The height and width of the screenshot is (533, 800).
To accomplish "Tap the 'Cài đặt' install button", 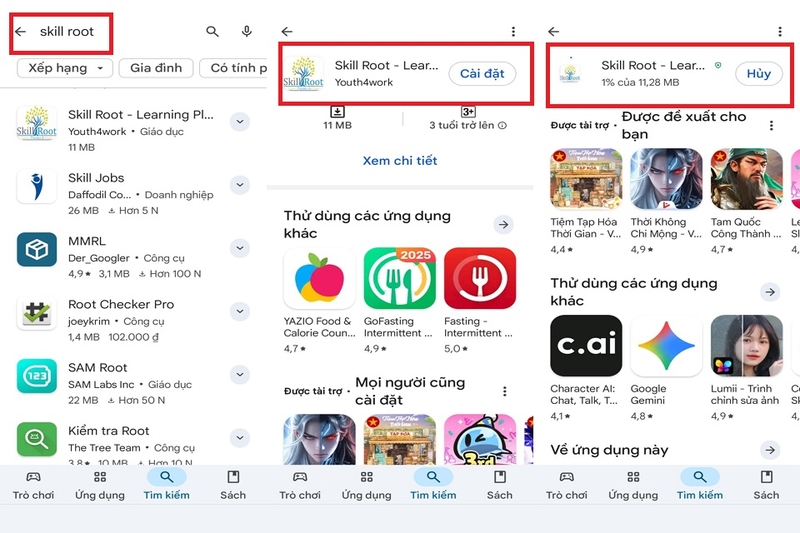I will coord(482,73).
